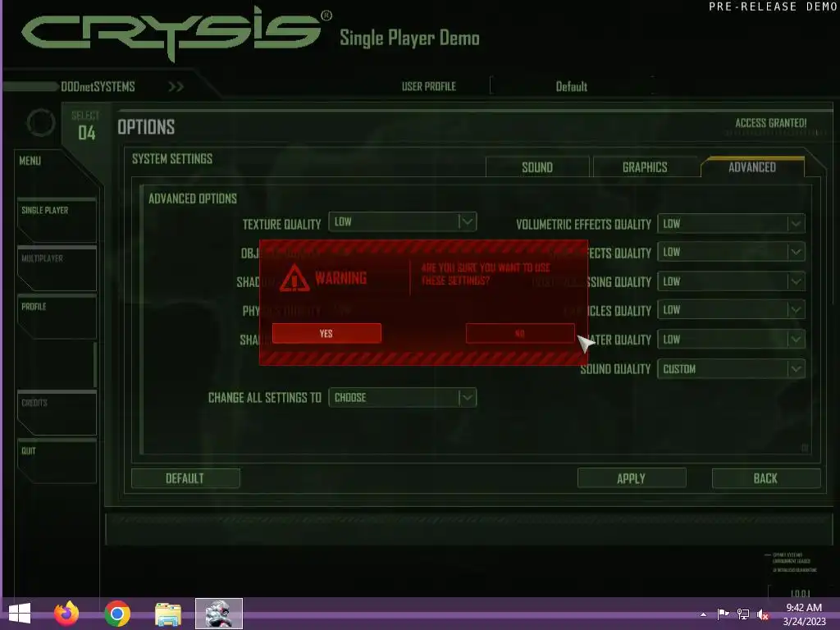Switch to the Graphics tab
This screenshot has height=630, width=840.
pos(645,167)
